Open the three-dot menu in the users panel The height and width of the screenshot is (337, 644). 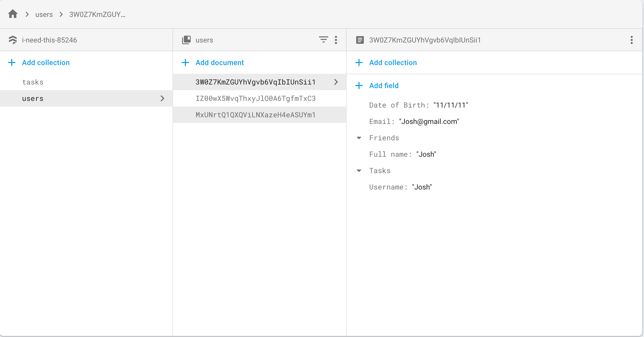pos(336,40)
